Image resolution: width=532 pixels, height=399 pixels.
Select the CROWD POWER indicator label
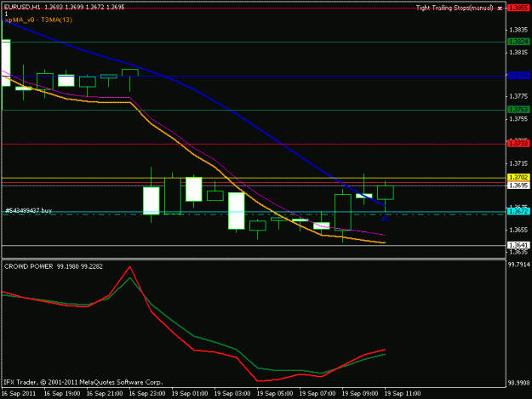(28, 266)
